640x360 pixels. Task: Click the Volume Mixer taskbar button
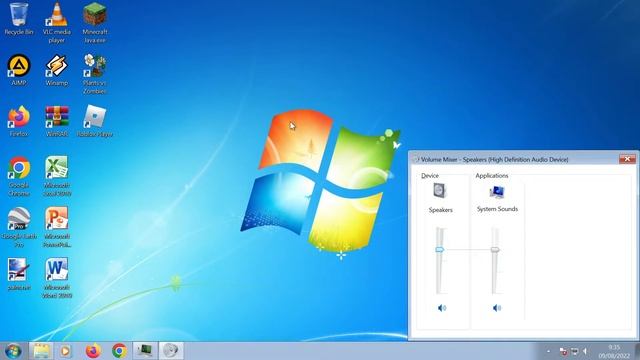pos(171,351)
